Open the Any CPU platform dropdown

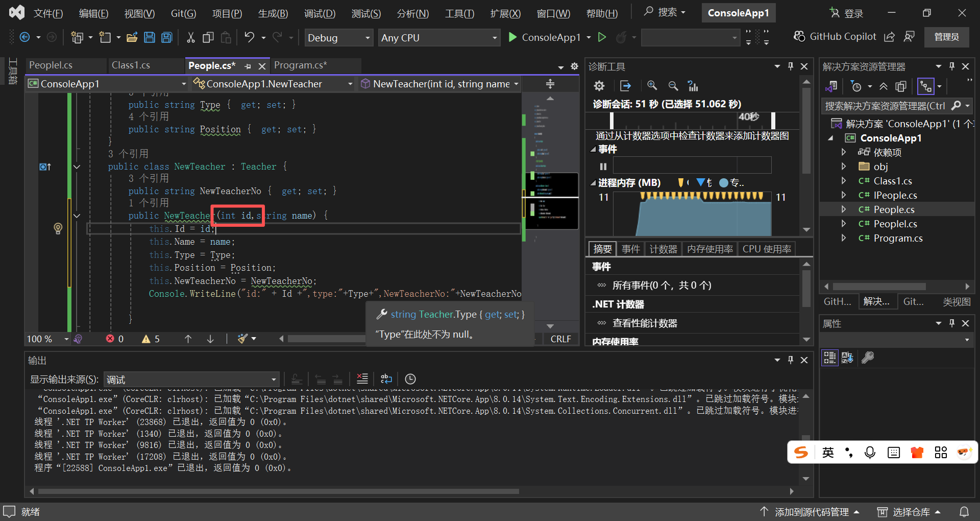[x=439, y=38]
